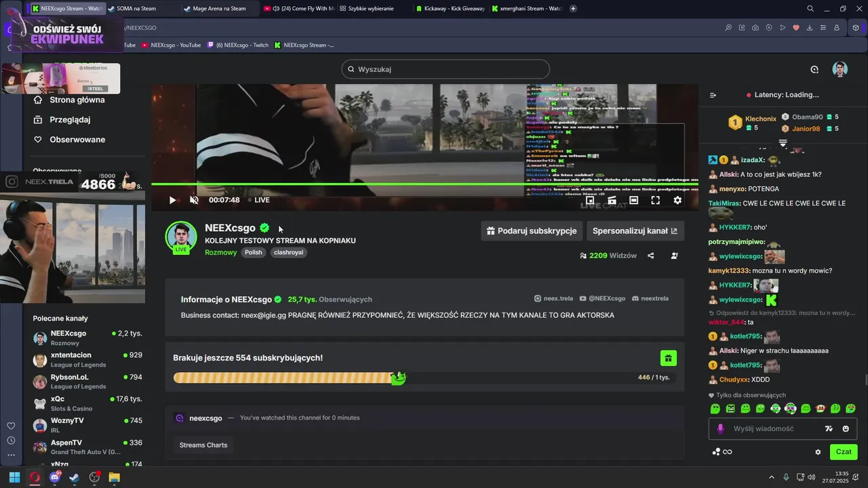Open the emoji picker smiley icon

click(x=846, y=428)
